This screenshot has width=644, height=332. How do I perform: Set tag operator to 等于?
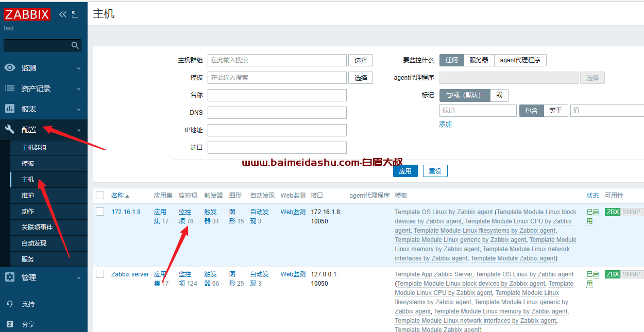tap(556, 111)
